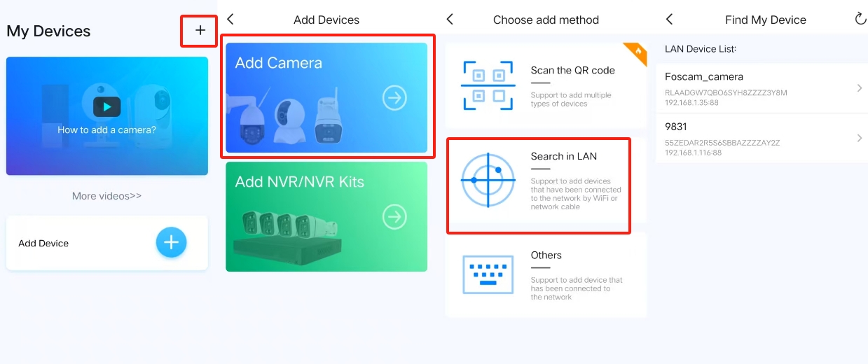Click the orange hot badge on QR card

pyautogui.click(x=636, y=52)
